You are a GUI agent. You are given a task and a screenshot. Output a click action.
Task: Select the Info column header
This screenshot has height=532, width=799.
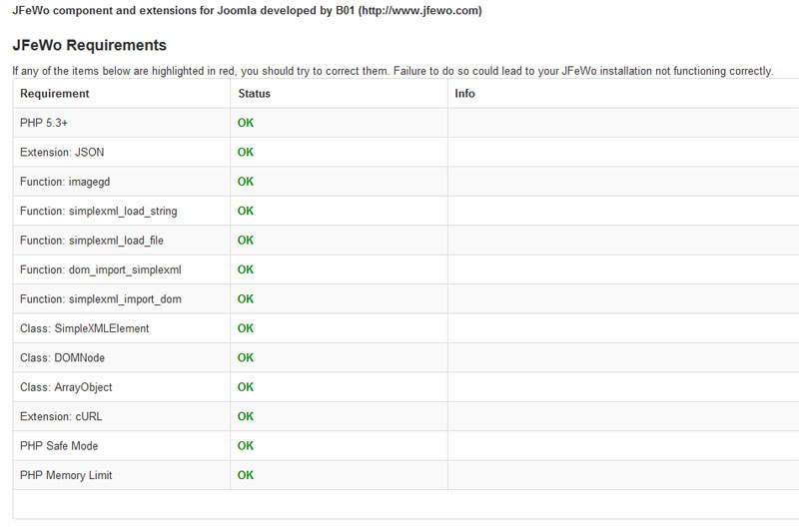point(464,94)
